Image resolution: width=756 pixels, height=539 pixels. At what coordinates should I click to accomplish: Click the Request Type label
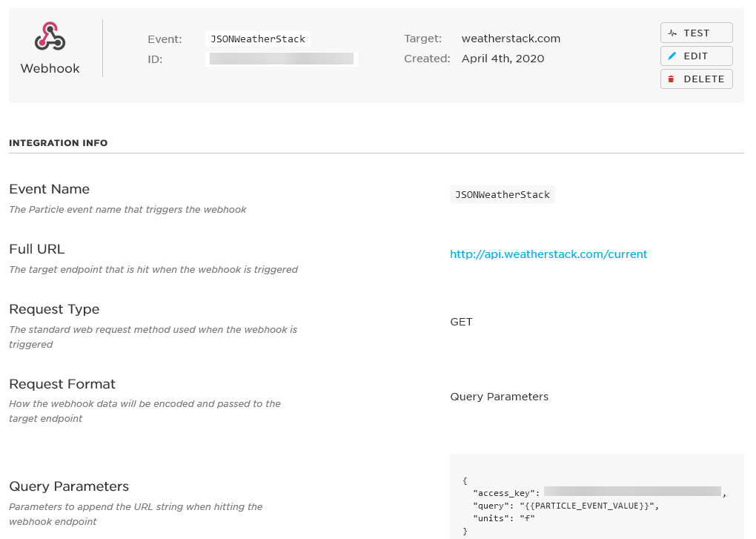click(x=54, y=309)
